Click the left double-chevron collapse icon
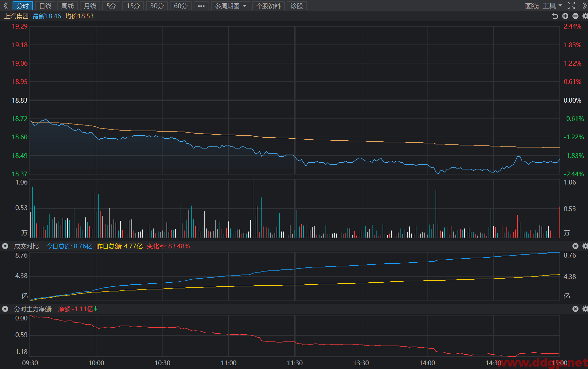Viewport: 588px width, 369px height. [x=5, y=6]
